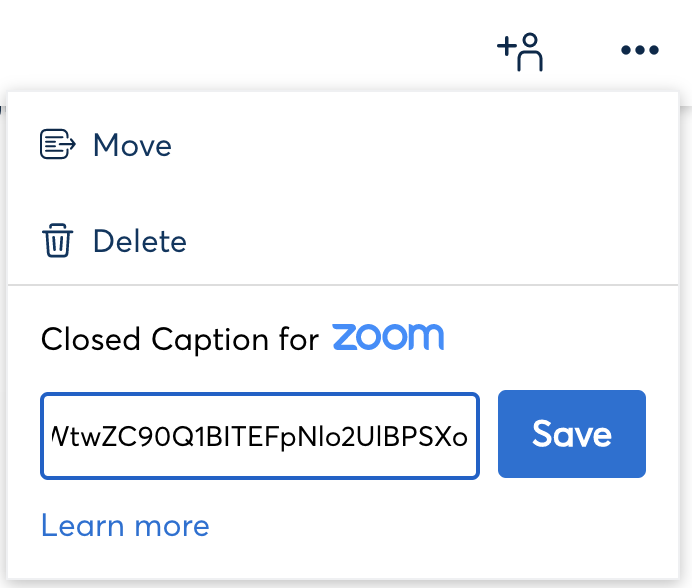Open the Learn more link
Image resolution: width=692 pixels, height=588 pixels.
click(125, 525)
